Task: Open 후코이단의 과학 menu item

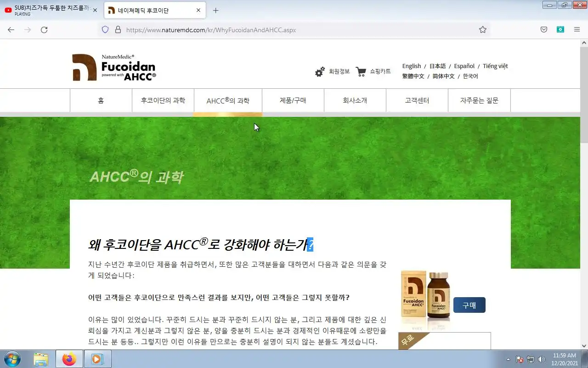Action: tap(163, 100)
